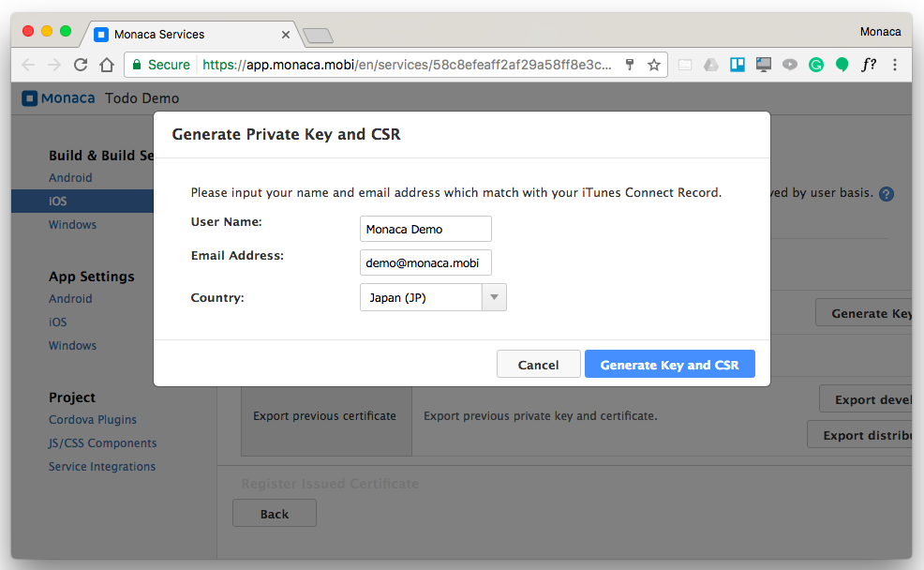Screen dimensions: 924x570
Task: Click the User Name text field
Action: coord(425,229)
